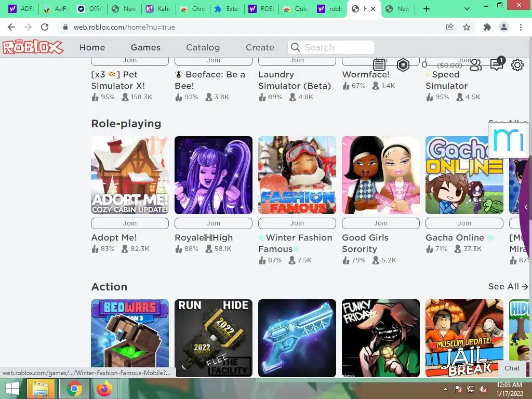Open the Catalog nav item
Image resolution: width=532 pixels, height=399 pixels.
point(203,47)
